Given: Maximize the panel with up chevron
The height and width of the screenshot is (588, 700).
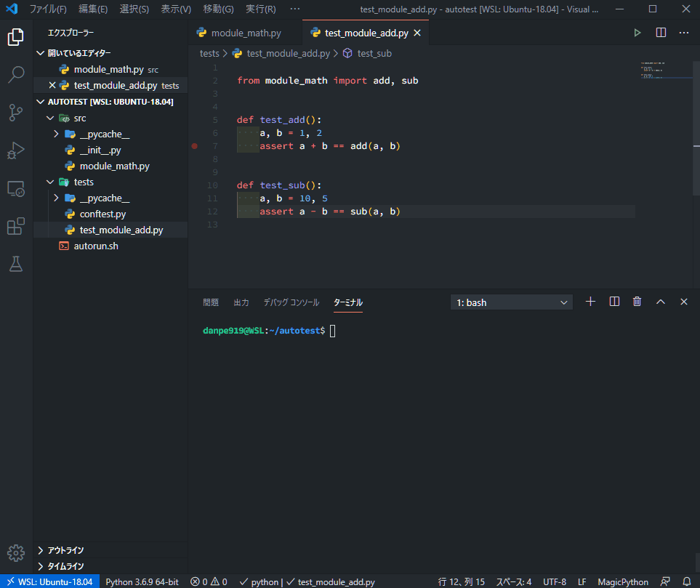Looking at the screenshot, I should pos(660,302).
